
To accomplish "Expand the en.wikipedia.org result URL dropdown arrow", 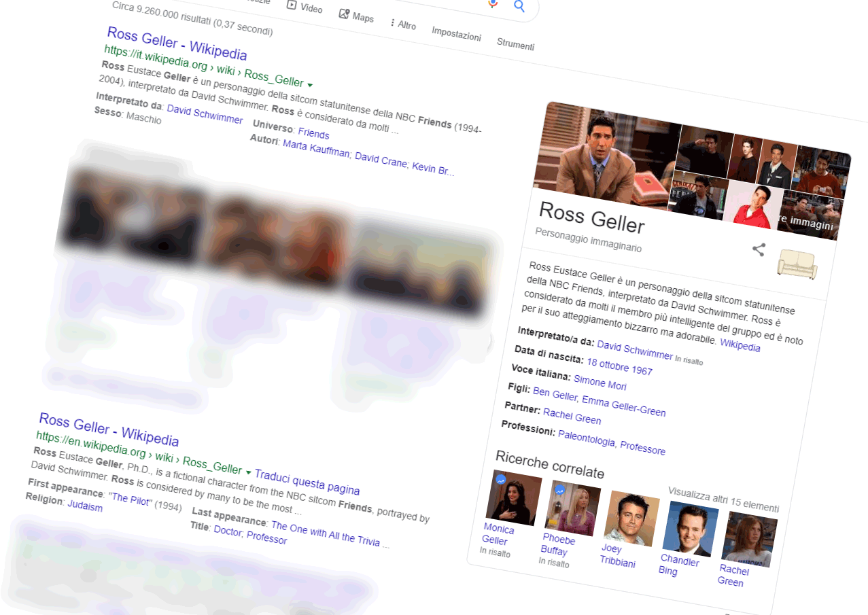I will pyautogui.click(x=248, y=472).
